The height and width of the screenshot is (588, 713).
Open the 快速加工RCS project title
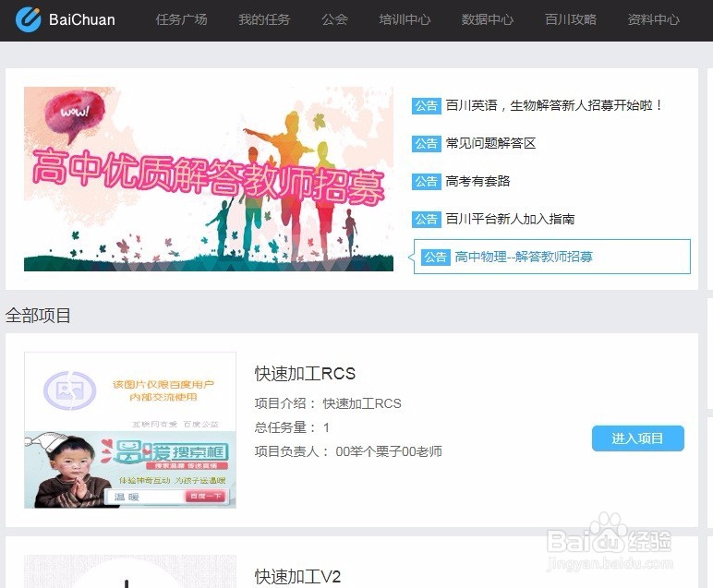point(305,374)
